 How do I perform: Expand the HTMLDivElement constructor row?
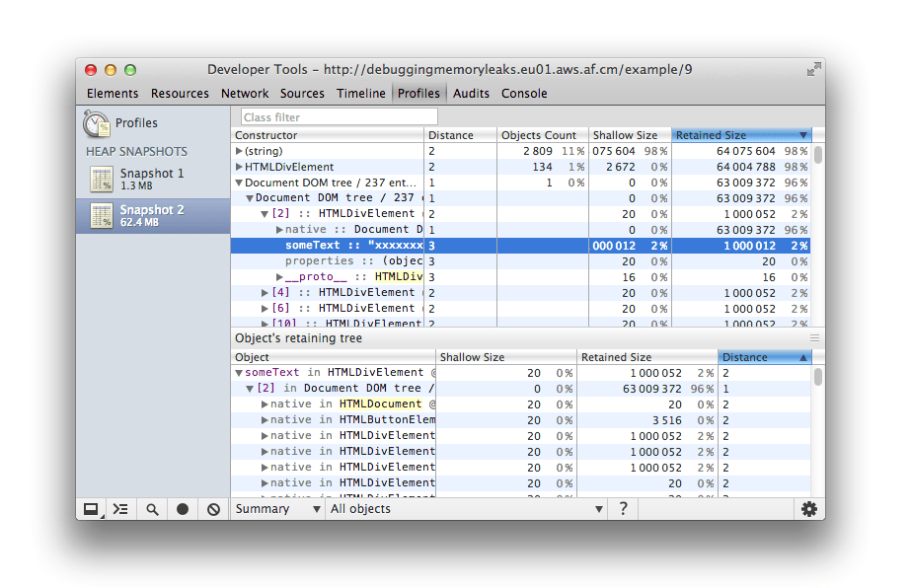pyautogui.click(x=238, y=166)
